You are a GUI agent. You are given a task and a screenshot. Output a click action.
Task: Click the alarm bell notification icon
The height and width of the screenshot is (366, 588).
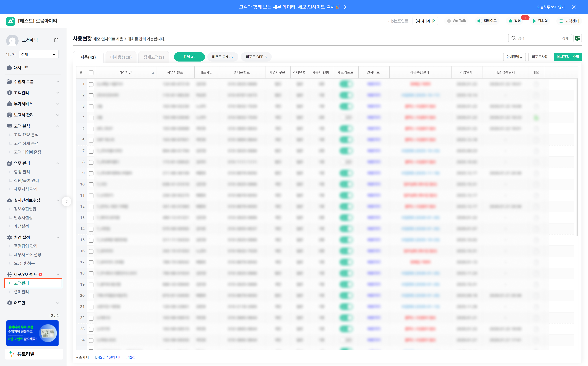(x=510, y=21)
